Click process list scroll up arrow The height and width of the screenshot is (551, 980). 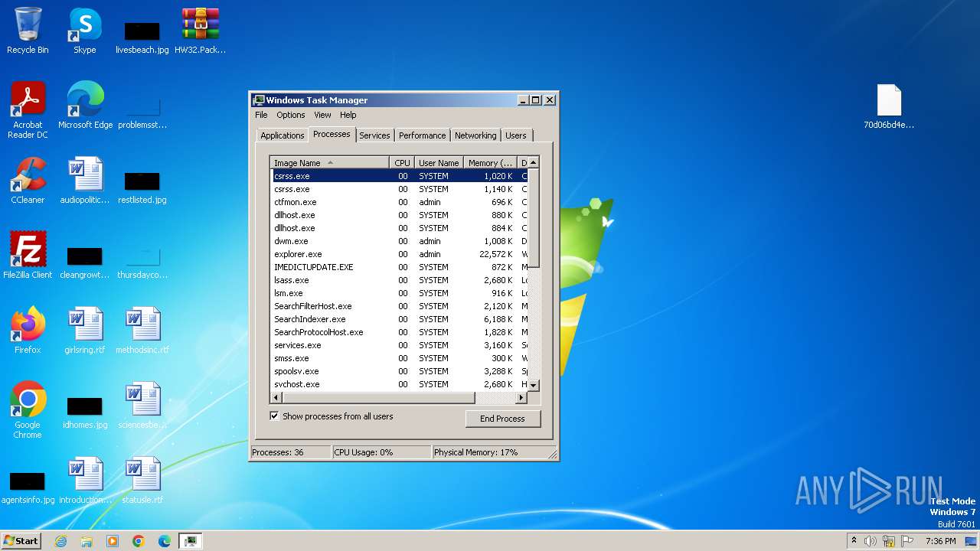point(534,162)
